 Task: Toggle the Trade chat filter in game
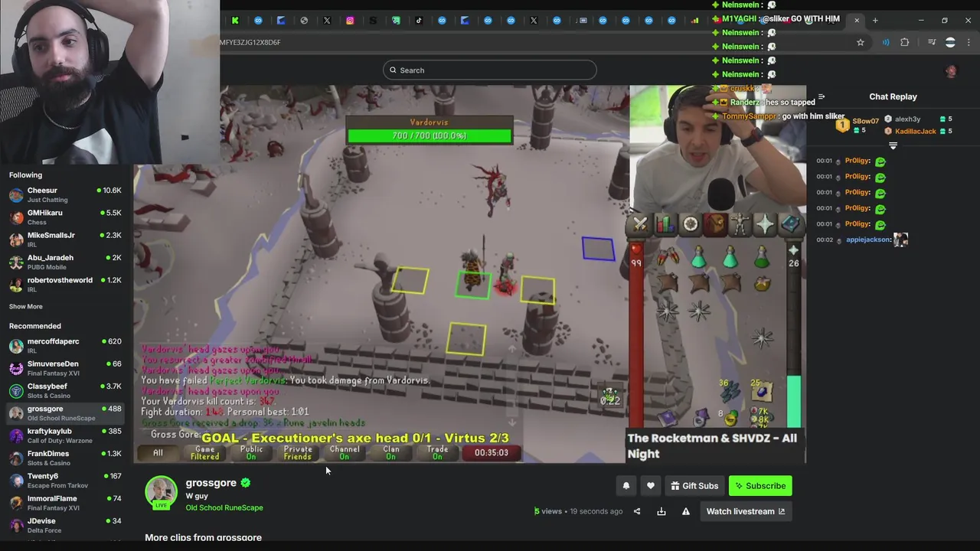click(x=438, y=453)
